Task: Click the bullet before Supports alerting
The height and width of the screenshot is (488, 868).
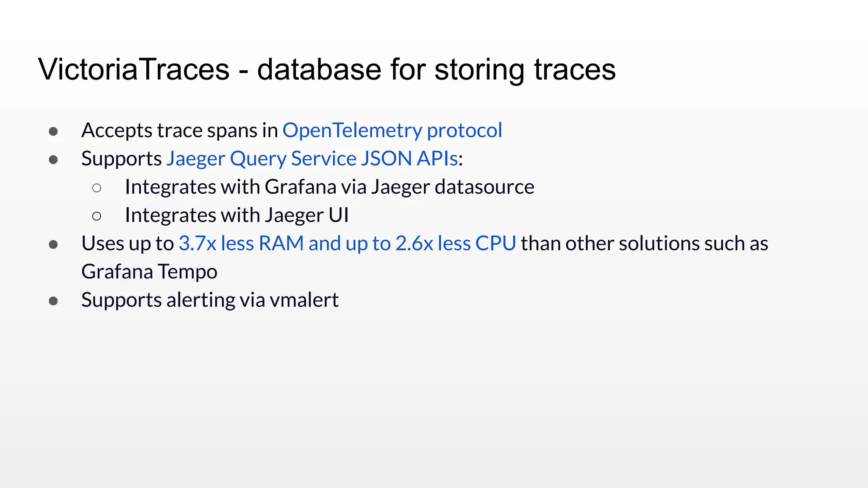Action: point(53,301)
